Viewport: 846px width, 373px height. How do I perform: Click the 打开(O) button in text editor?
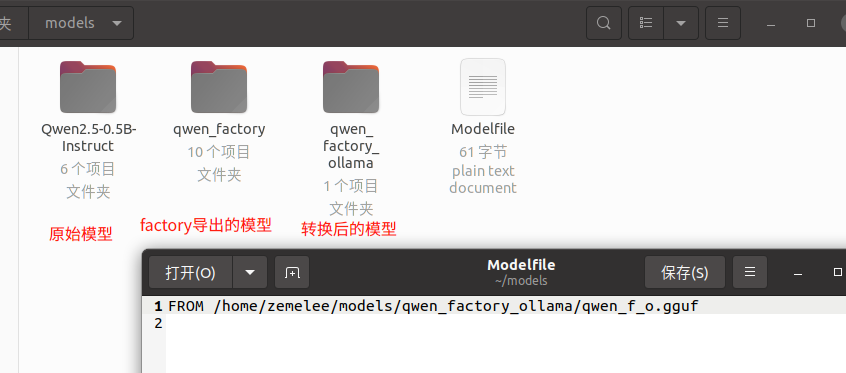coord(190,273)
